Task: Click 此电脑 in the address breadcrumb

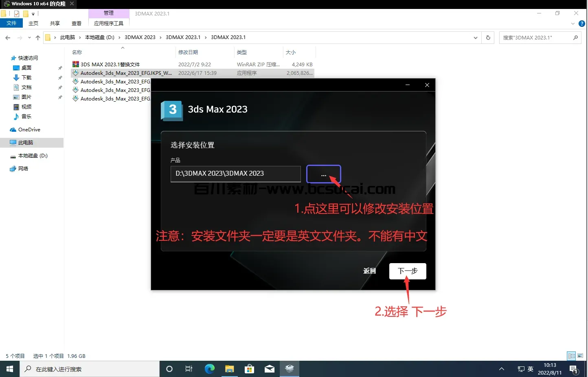Action: tap(68, 37)
